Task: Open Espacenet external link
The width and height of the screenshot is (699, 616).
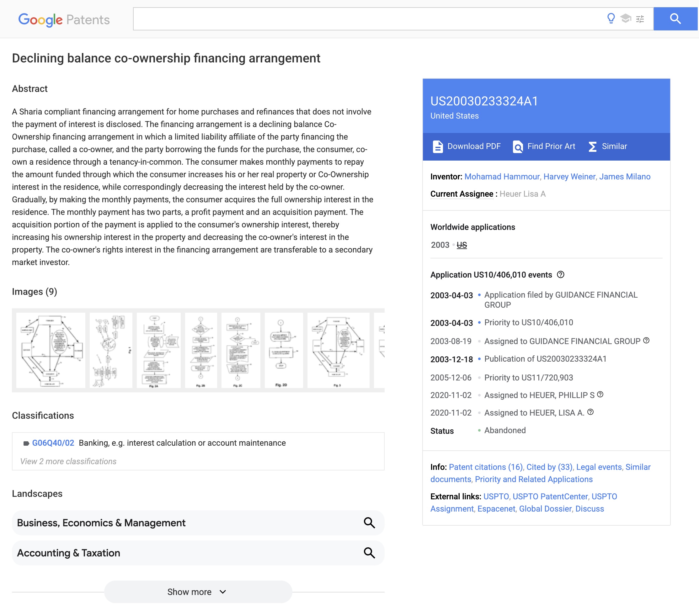Action: 496,509
